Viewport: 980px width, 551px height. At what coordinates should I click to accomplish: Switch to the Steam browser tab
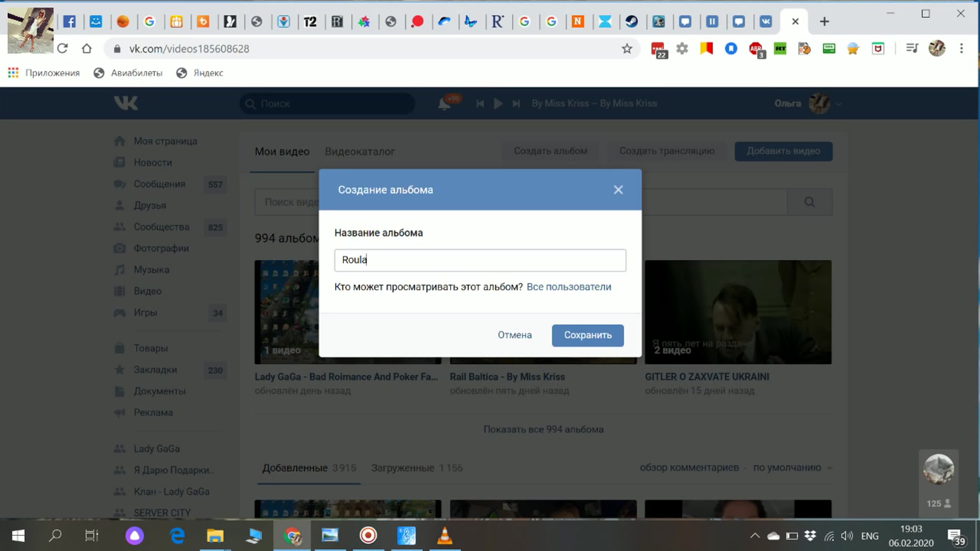(x=632, y=22)
